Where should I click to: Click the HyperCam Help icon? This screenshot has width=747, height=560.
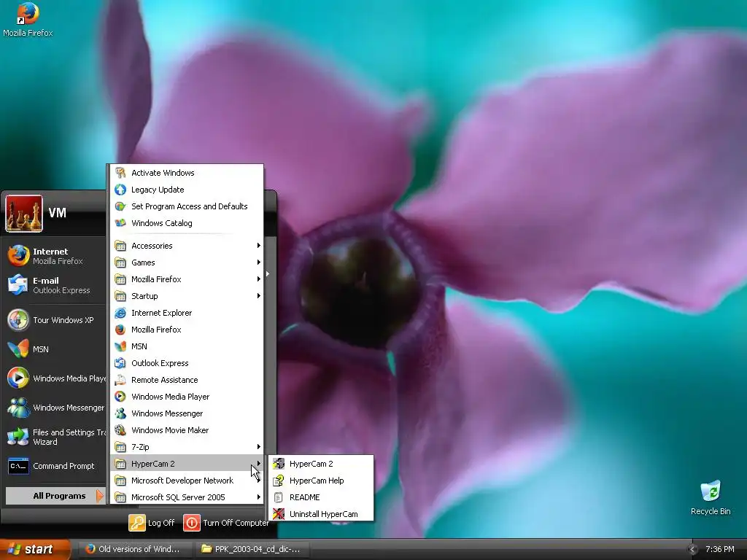(x=279, y=481)
